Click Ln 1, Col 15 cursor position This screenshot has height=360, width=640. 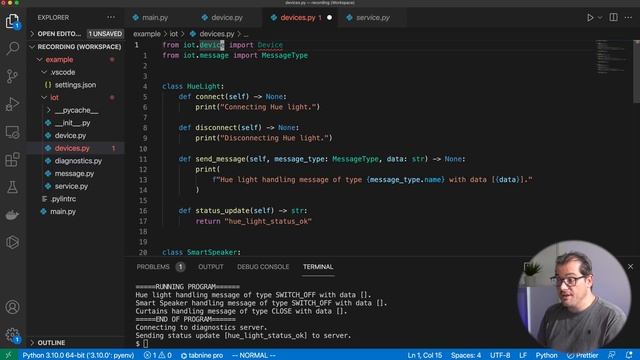pos(424,355)
